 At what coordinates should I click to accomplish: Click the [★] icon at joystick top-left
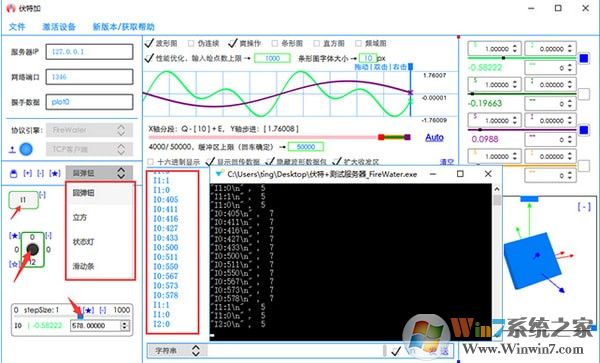click(15, 236)
